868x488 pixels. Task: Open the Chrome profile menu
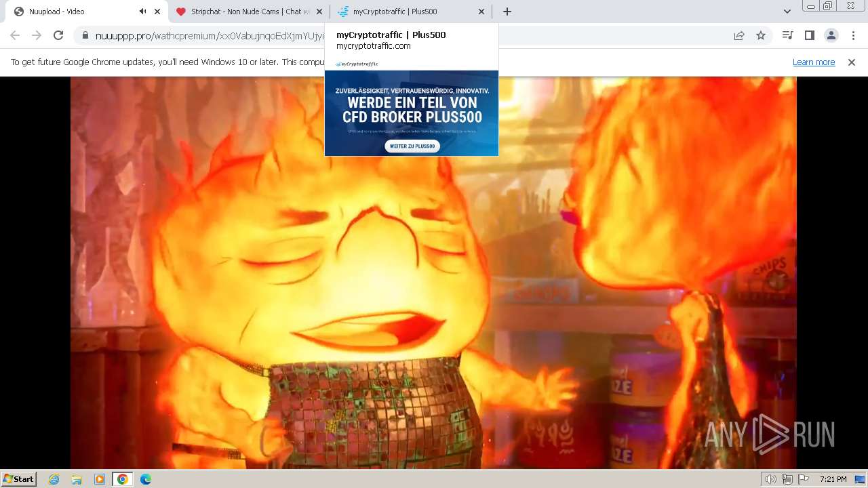[831, 35]
